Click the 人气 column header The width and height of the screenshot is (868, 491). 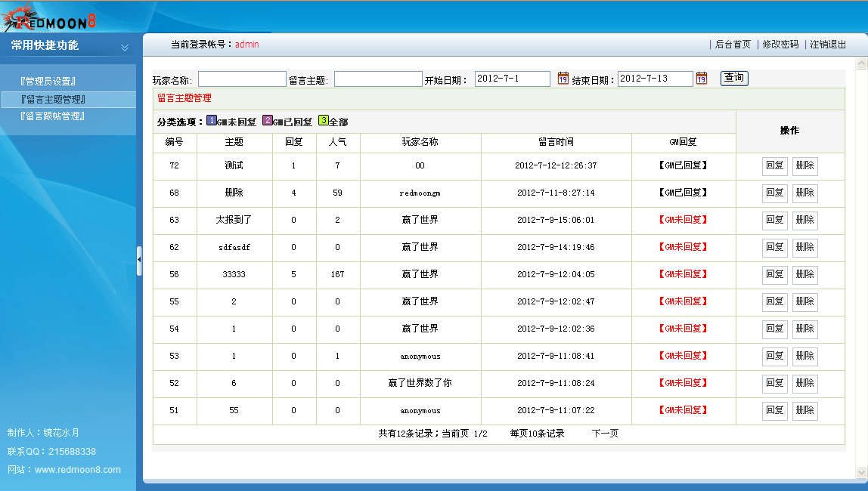click(x=338, y=142)
